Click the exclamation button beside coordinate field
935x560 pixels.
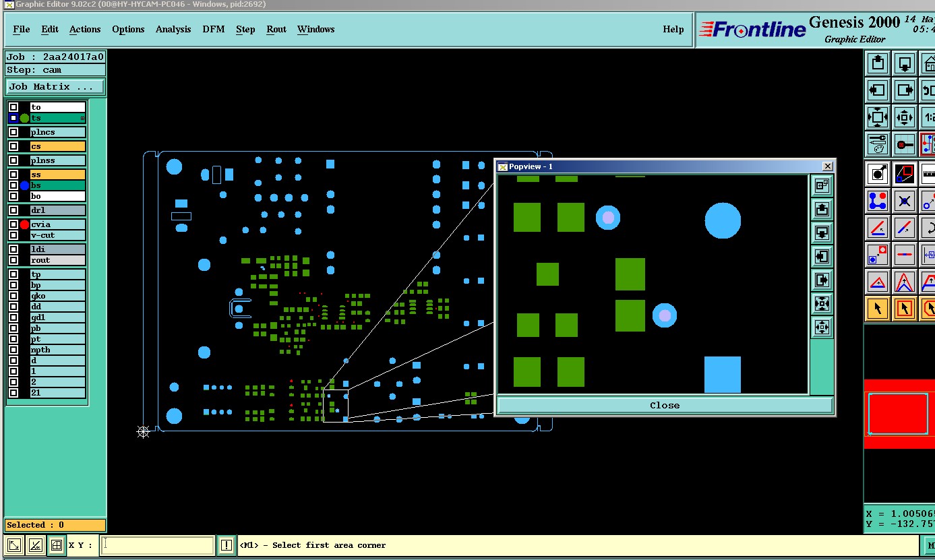(x=226, y=545)
